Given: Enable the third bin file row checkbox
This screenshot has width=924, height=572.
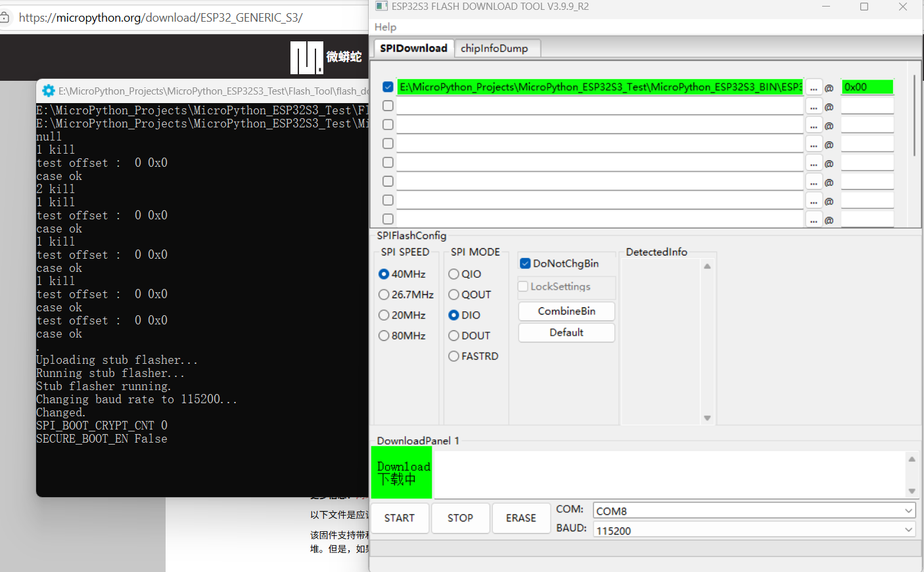Looking at the screenshot, I should [388, 125].
